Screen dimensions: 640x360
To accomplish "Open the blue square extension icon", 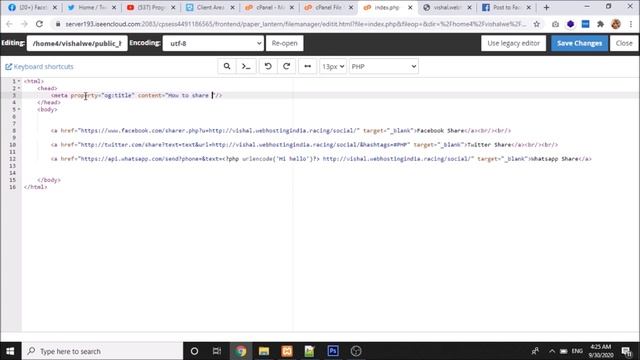I will [x=585, y=24].
